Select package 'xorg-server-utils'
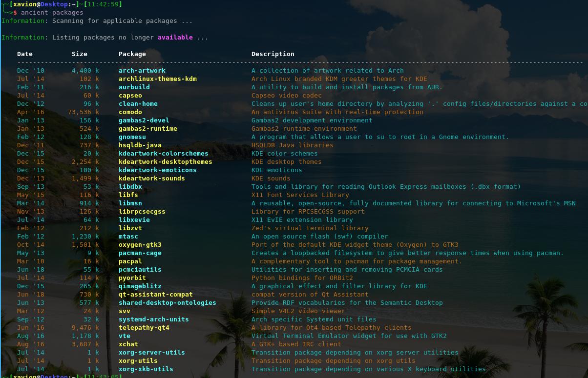This screenshot has width=588, height=378. point(152,352)
